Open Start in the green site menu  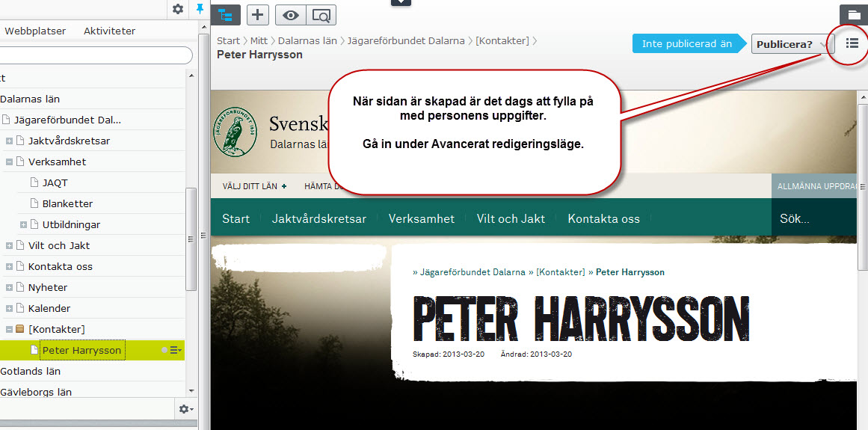click(x=236, y=218)
